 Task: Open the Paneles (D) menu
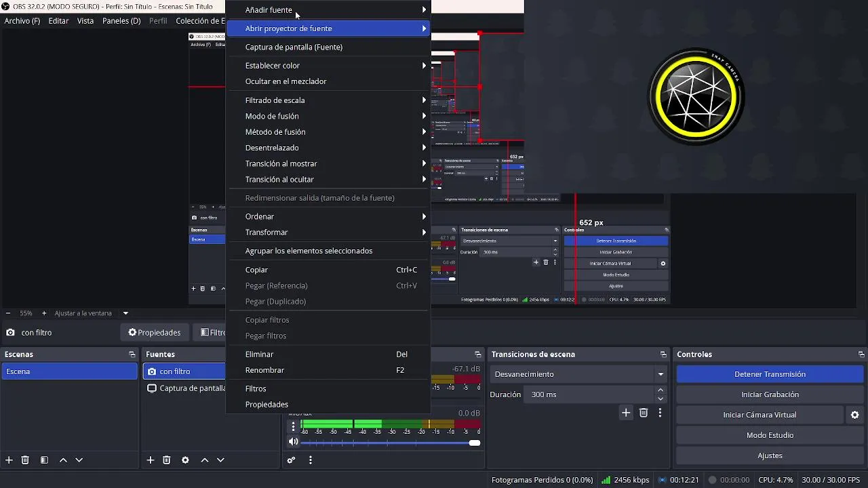121,21
